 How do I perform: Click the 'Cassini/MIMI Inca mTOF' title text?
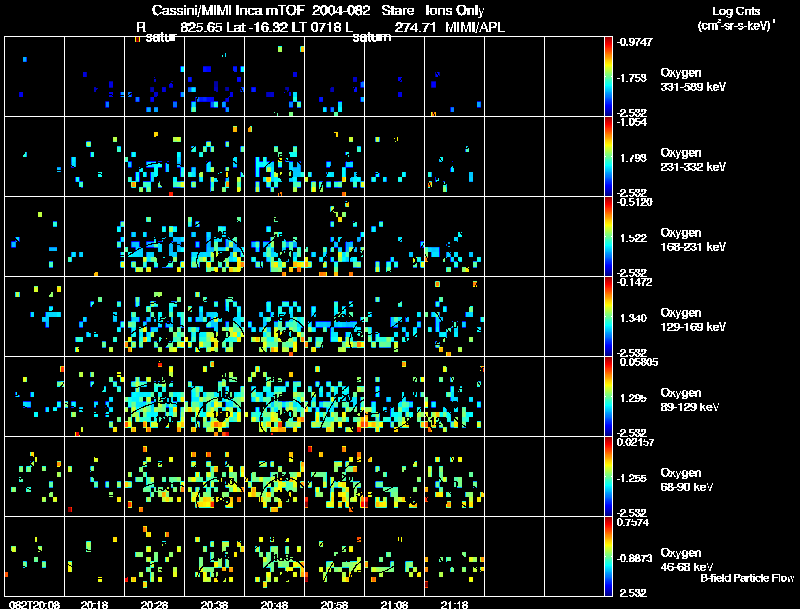(228, 11)
